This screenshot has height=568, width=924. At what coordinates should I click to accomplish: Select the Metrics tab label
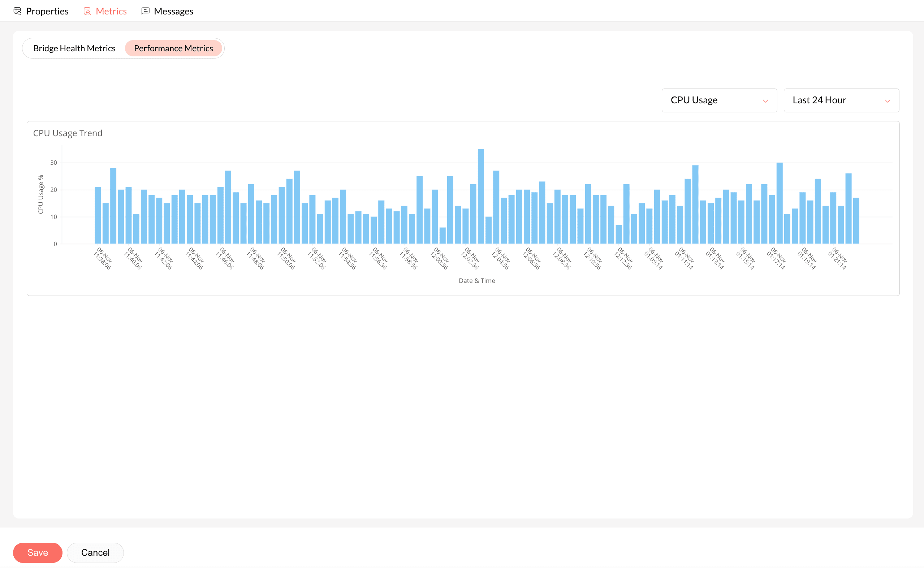pyautogui.click(x=111, y=11)
